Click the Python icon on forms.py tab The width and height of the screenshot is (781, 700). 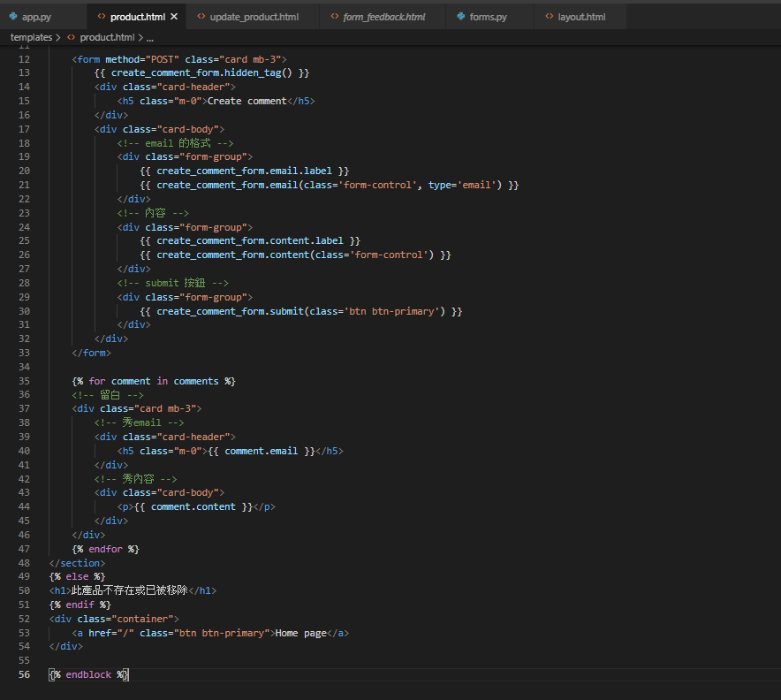click(461, 17)
